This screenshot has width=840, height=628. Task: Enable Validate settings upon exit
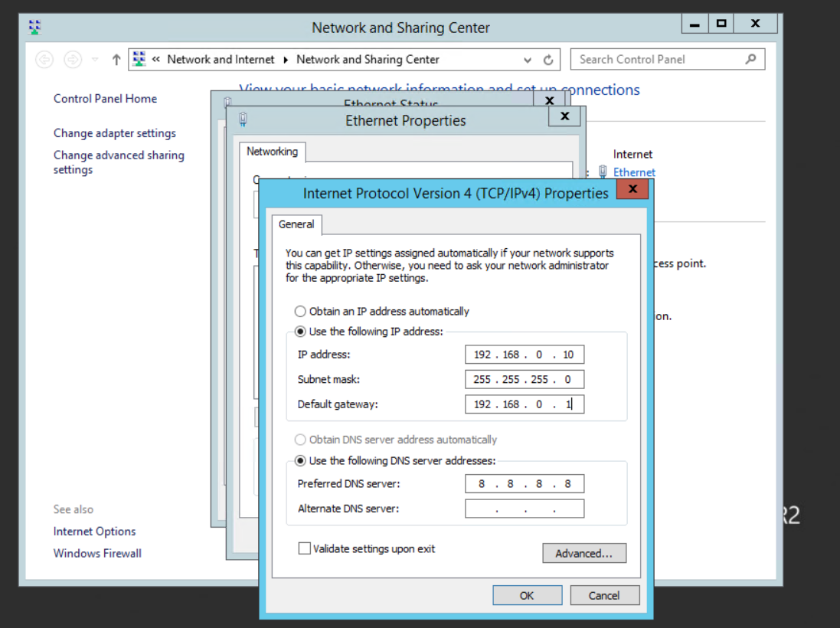pos(304,548)
